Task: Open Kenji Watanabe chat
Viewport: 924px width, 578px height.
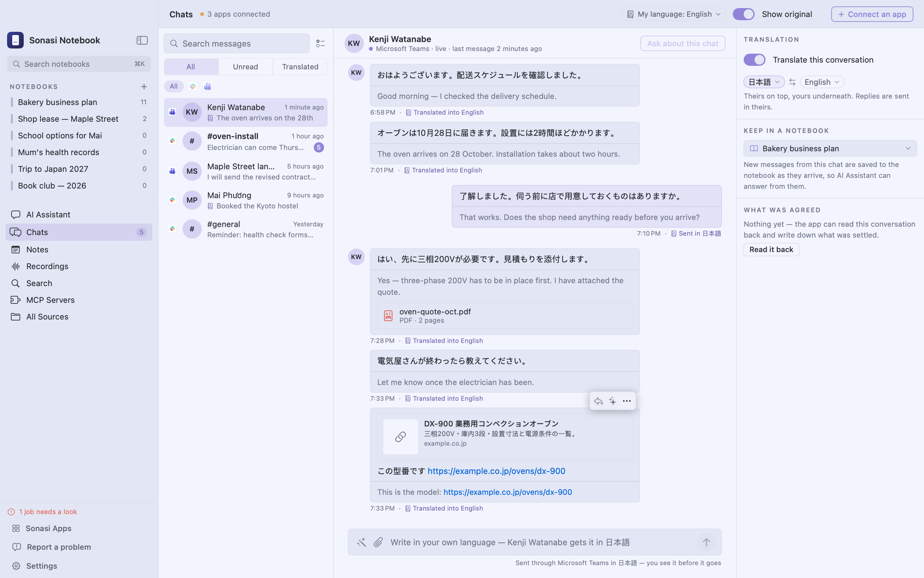Action: point(245,112)
